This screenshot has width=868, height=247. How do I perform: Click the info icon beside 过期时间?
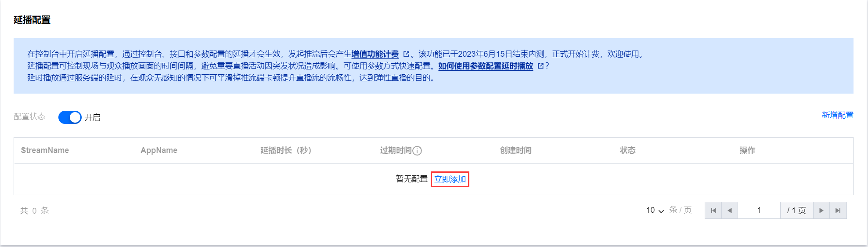pos(418,151)
